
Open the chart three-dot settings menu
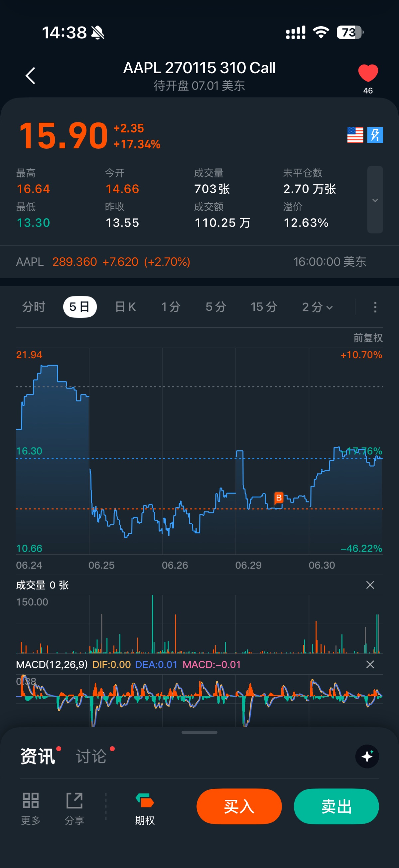pyautogui.click(x=375, y=307)
